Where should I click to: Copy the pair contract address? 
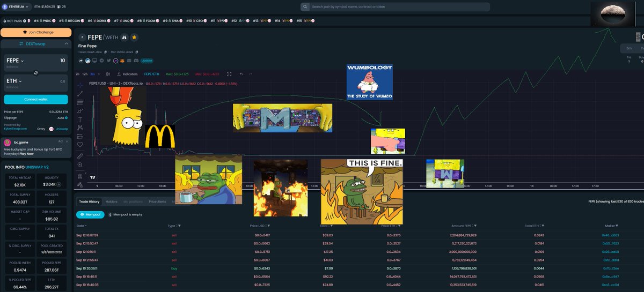click(136, 52)
